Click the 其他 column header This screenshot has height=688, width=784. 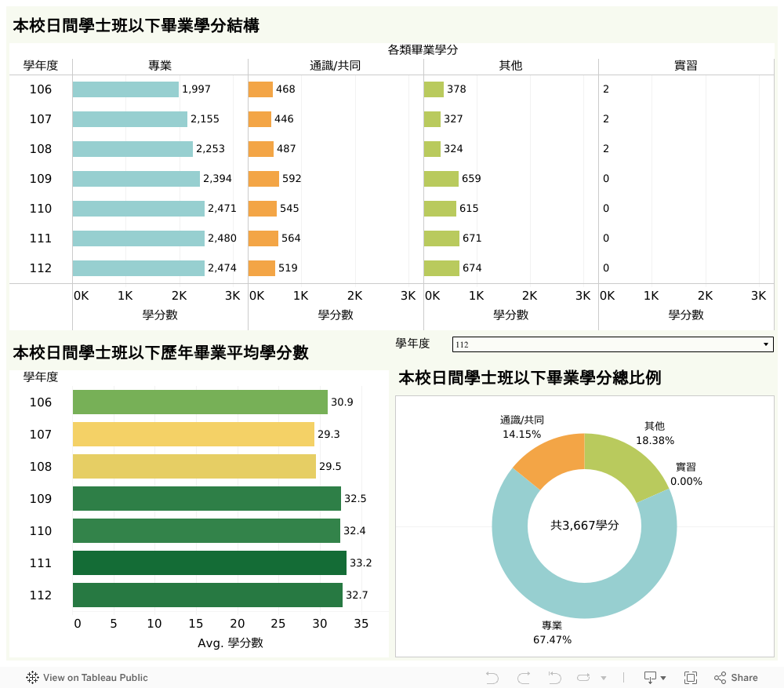[510, 66]
